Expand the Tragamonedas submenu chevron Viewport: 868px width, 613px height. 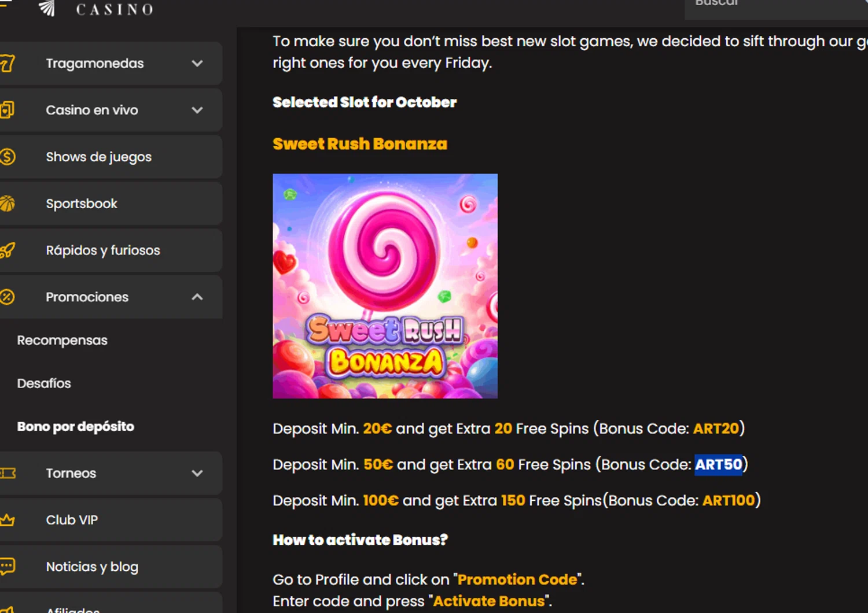(x=197, y=64)
